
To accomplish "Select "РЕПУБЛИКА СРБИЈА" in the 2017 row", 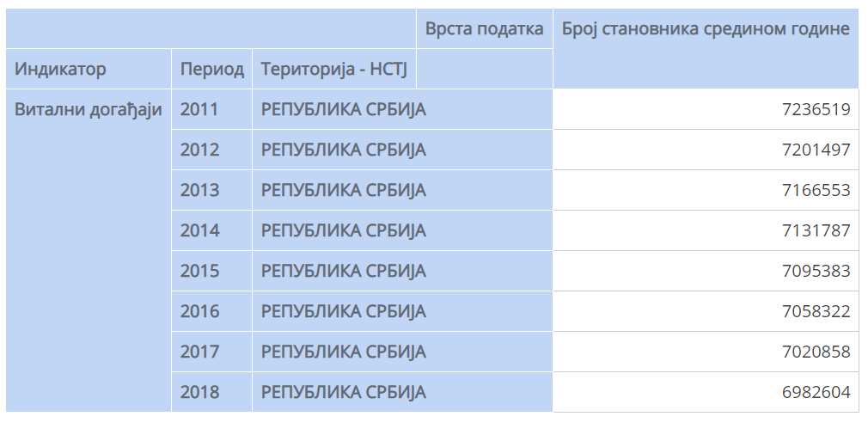I will 343,352.
